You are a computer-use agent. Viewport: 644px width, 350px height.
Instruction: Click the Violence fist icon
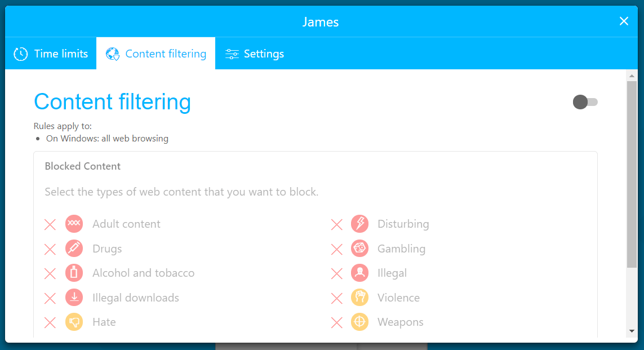pyautogui.click(x=359, y=298)
